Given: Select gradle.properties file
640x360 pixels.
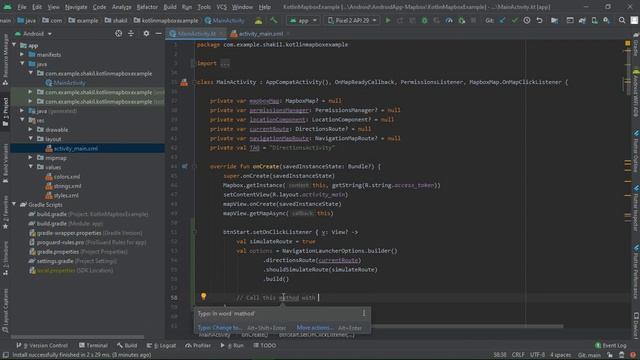Looking at the screenshot, I should coord(58,252).
